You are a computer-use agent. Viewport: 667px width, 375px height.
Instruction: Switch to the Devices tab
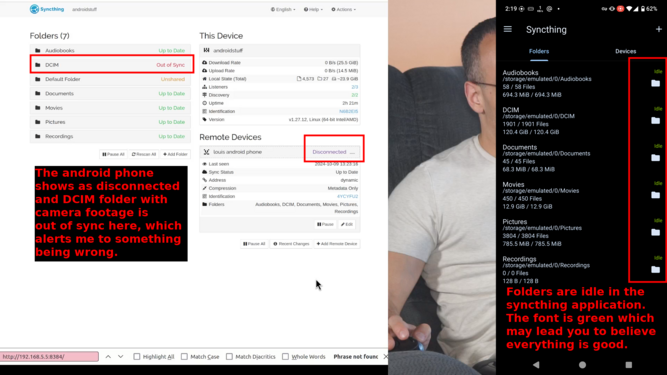coord(625,51)
